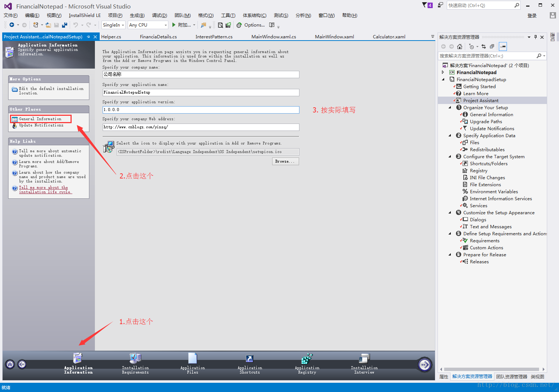The width and height of the screenshot is (559, 392).
Task: Click the Undo toolbar icon
Action: click(x=76, y=25)
